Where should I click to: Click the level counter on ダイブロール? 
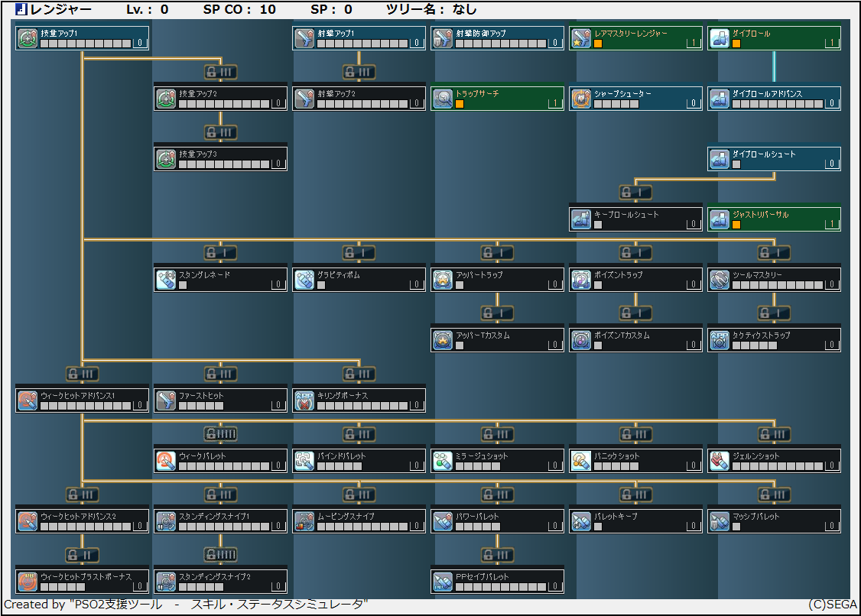[x=832, y=44]
